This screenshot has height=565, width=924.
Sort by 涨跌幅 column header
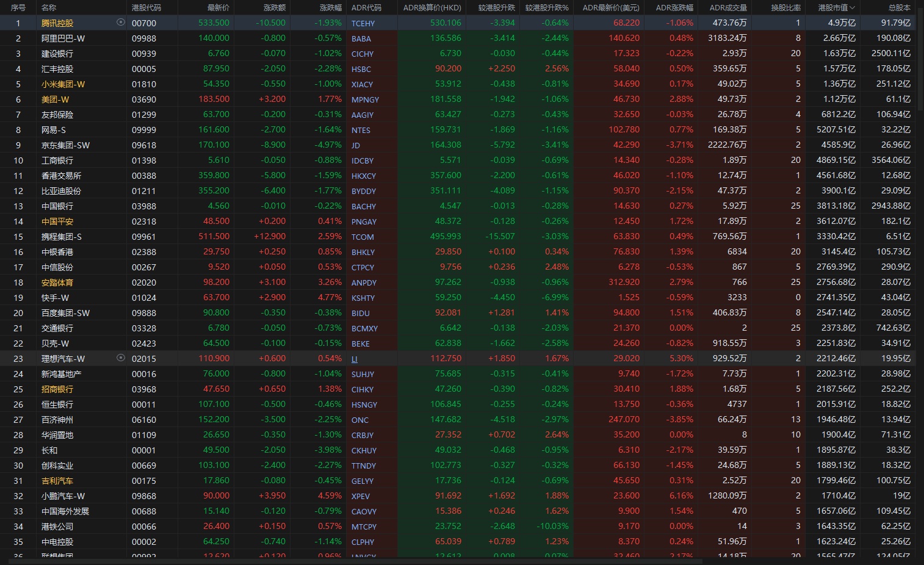click(330, 8)
